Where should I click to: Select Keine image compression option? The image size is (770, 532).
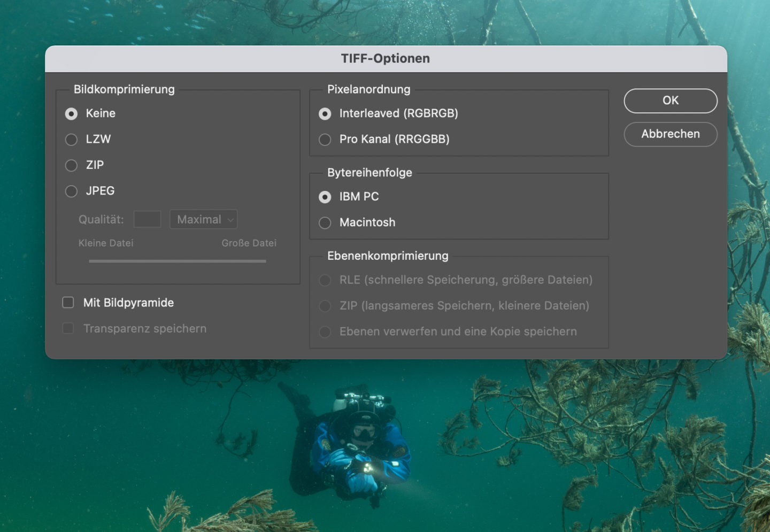click(x=71, y=114)
